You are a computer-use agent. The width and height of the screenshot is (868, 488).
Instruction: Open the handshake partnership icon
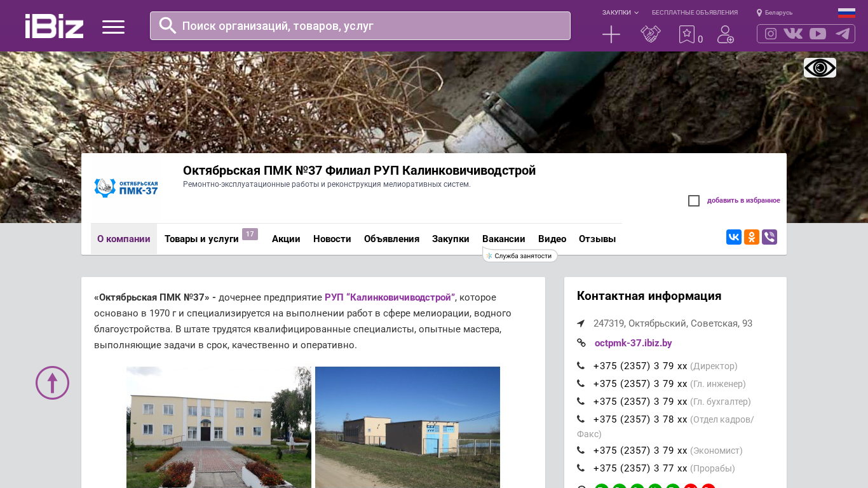(651, 34)
